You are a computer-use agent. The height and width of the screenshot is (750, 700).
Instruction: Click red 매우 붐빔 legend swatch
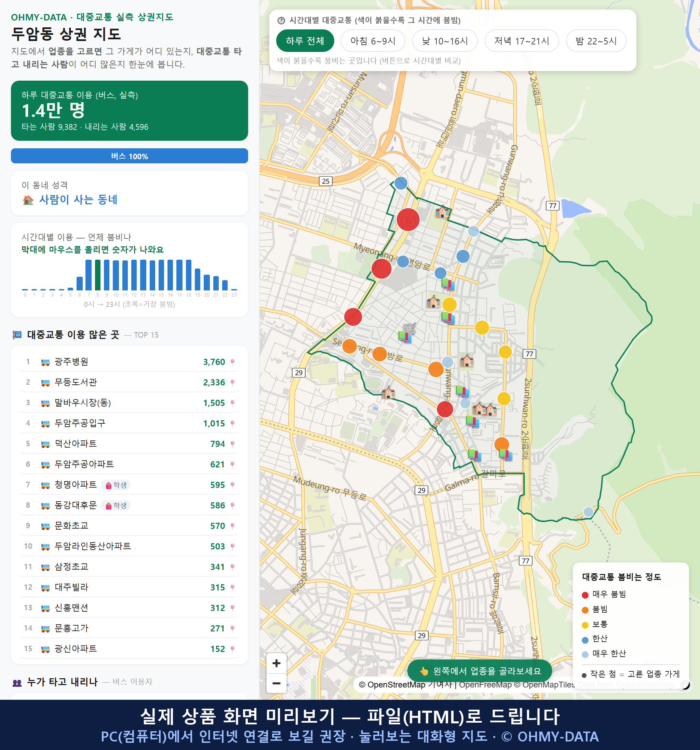click(585, 595)
